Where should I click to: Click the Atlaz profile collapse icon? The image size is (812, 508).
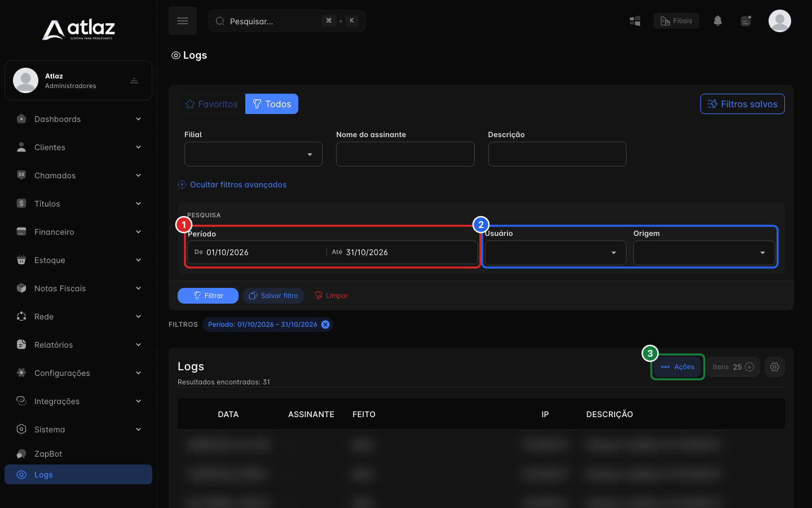tap(134, 81)
